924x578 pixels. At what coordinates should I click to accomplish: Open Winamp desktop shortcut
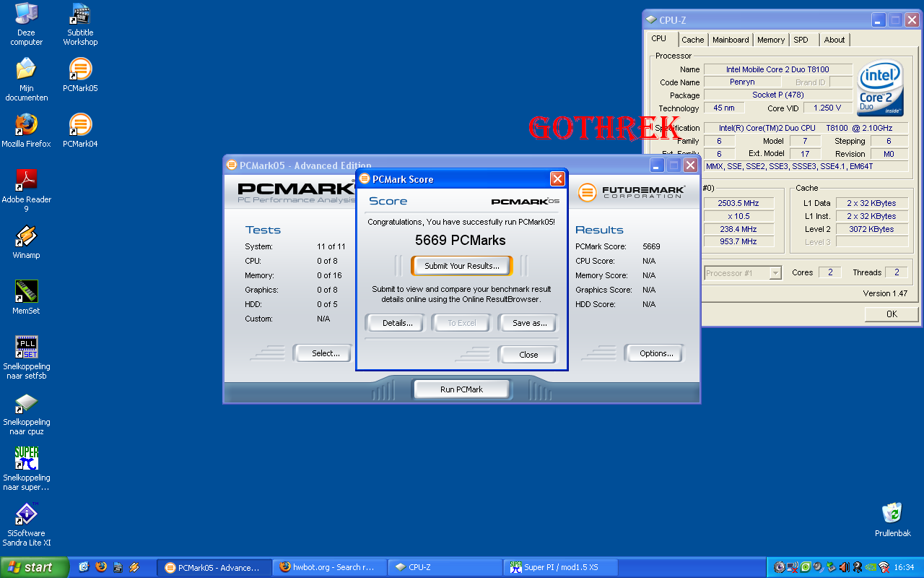coord(27,242)
